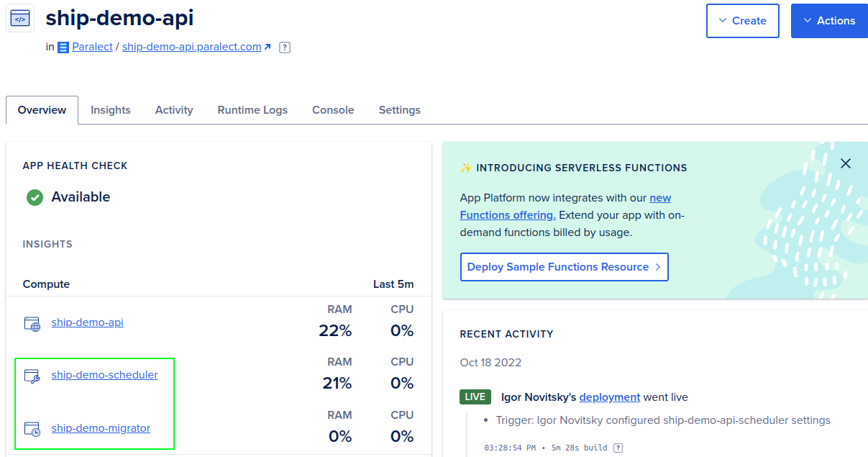Open the ship-demo-scheduler component link
Screen dimensions: 868x457
[x=104, y=375]
